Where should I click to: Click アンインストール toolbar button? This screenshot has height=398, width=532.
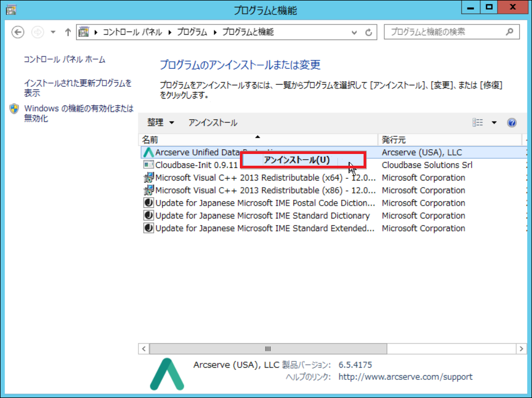click(213, 123)
